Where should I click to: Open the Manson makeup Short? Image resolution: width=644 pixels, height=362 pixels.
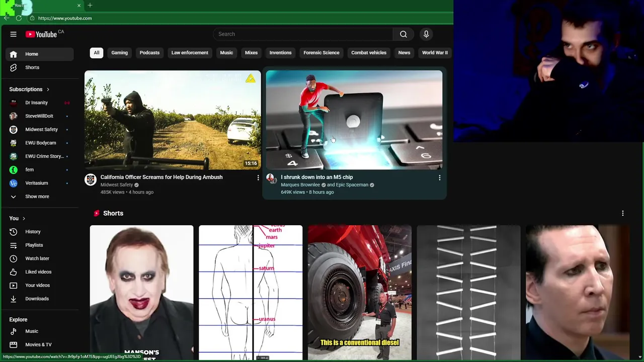(x=141, y=293)
